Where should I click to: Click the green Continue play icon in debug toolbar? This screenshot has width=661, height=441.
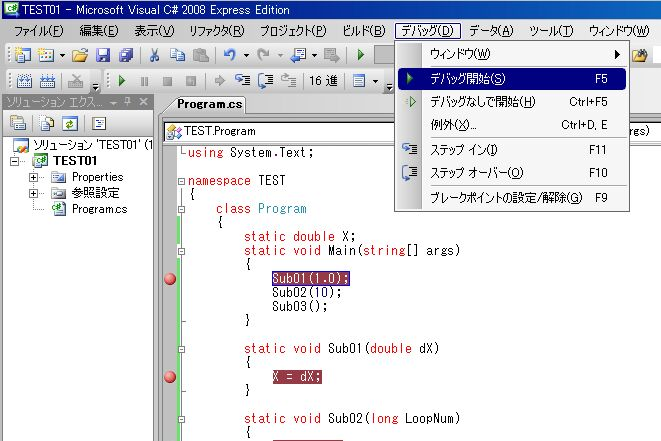pyautogui.click(x=122, y=81)
